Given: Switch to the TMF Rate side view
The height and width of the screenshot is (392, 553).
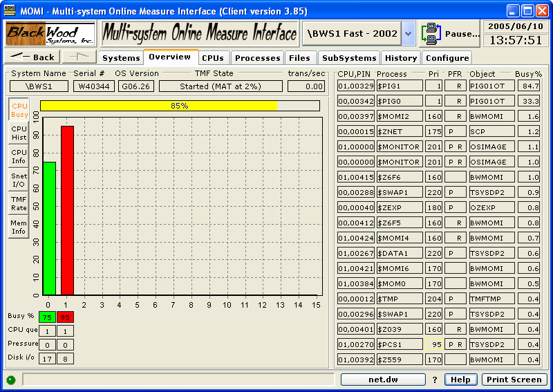Looking at the screenshot, I should point(19,203).
